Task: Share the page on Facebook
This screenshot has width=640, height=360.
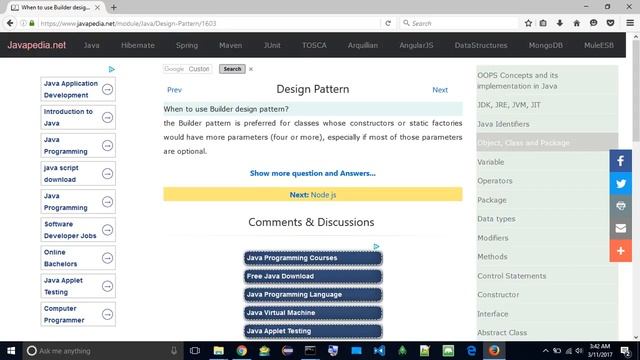Action: 620,161
